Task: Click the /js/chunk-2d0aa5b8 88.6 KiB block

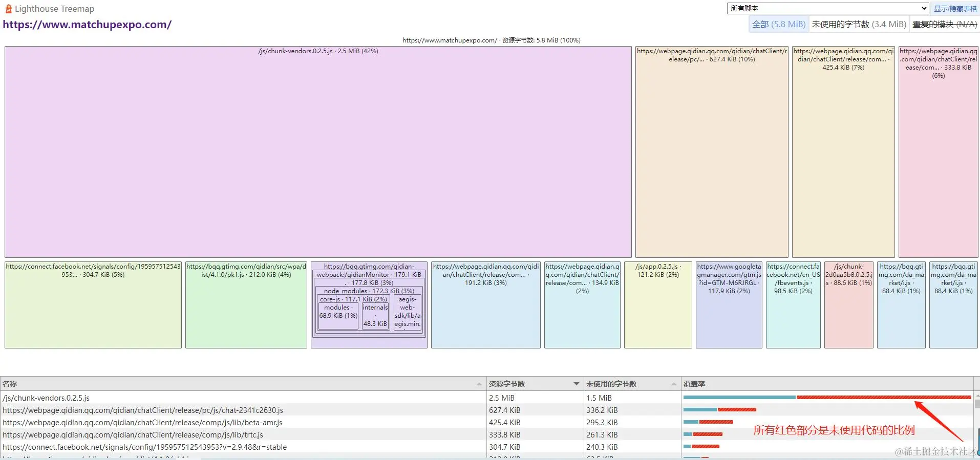Action: click(x=849, y=305)
